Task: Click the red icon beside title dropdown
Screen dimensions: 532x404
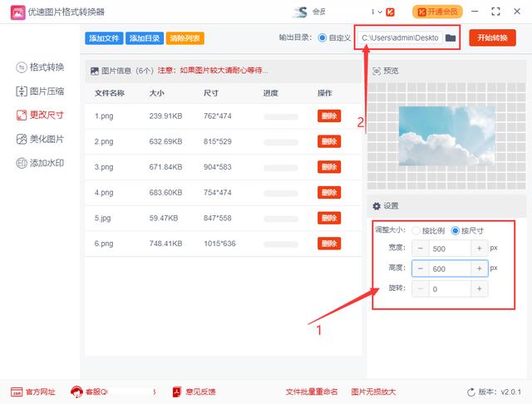Action: tap(390, 12)
